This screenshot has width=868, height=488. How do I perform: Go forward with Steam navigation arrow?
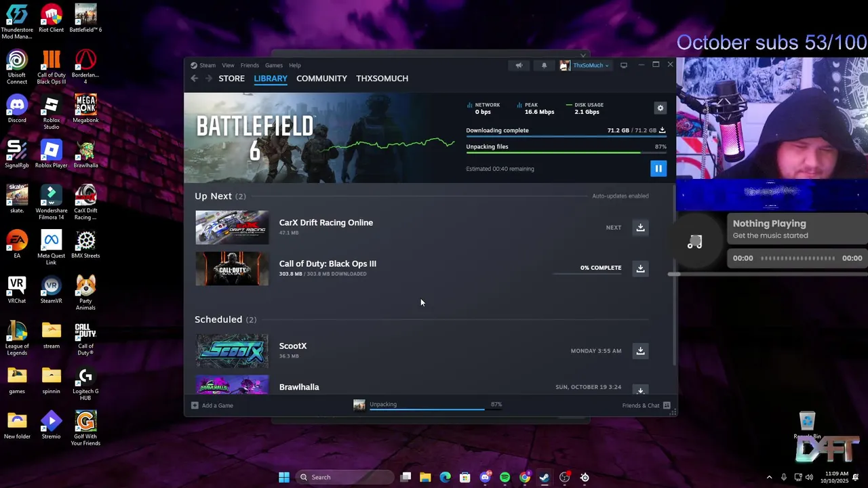(x=208, y=79)
